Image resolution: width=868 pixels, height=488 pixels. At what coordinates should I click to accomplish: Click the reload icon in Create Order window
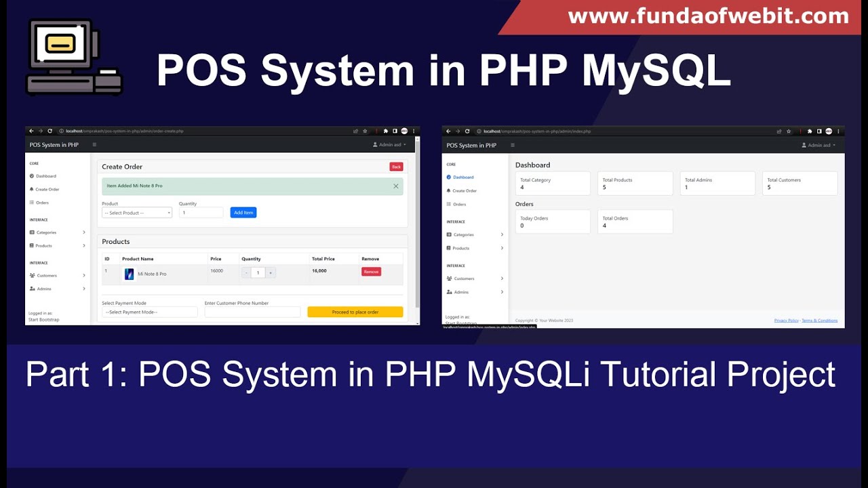50,131
